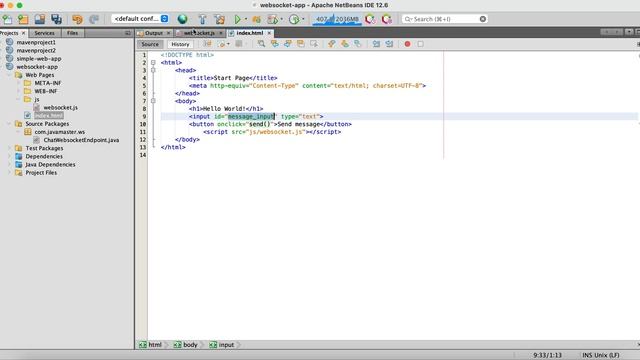Image resolution: width=640 pixels, height=360 pixels.
Task: Click the Find Previous Occurrence editor icon
Action: 274,44
